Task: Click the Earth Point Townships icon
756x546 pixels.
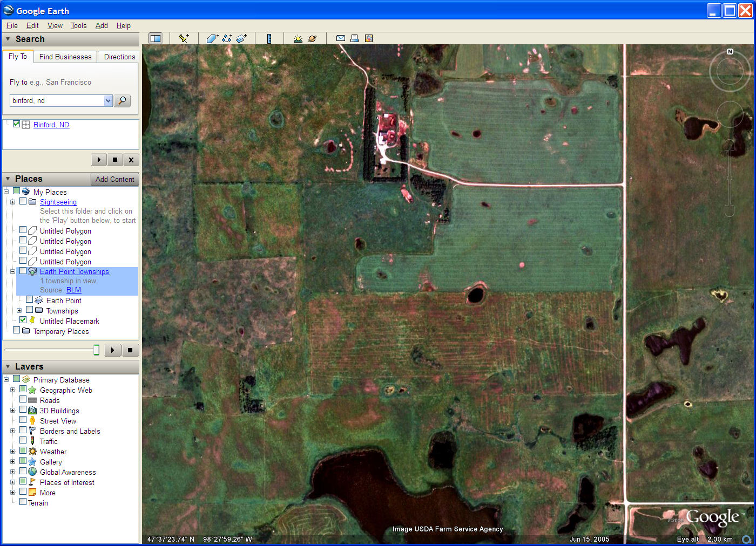Action: click(x=32, y=271)
